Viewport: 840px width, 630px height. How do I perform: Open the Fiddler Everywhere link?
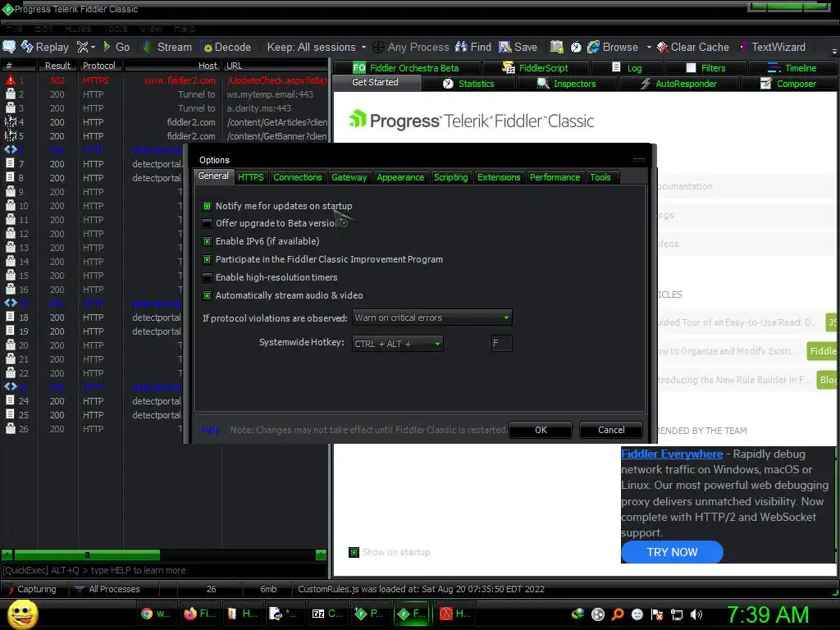672,454
